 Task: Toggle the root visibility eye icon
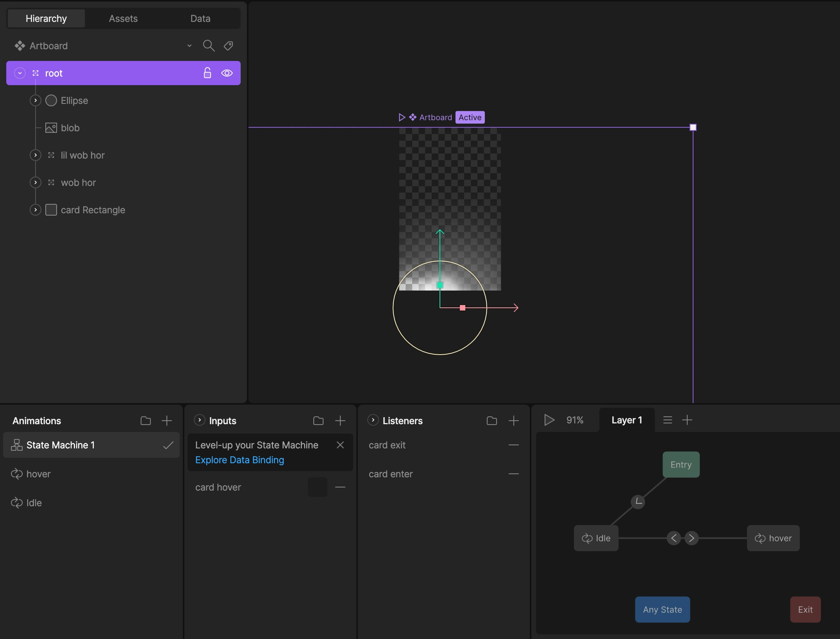(227, 73)
